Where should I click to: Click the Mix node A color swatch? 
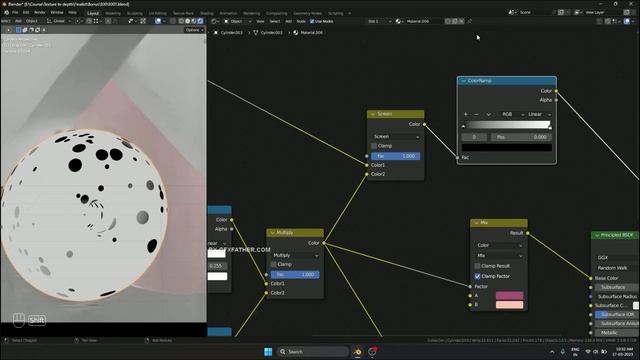(x=509, y=296)
